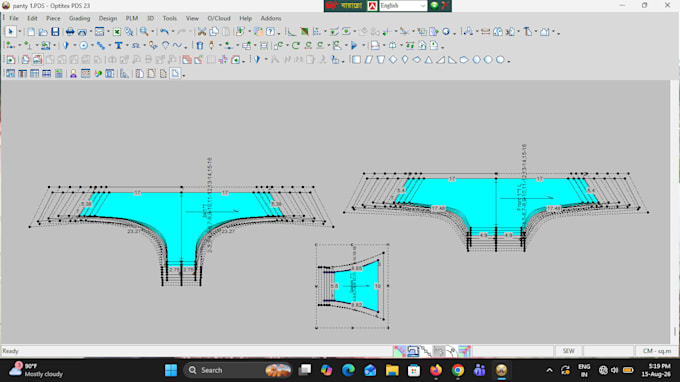The width and height of the screenshot is (680, 382).
Task: Select the wave curve tool
Action: click(x=177, y=46)
